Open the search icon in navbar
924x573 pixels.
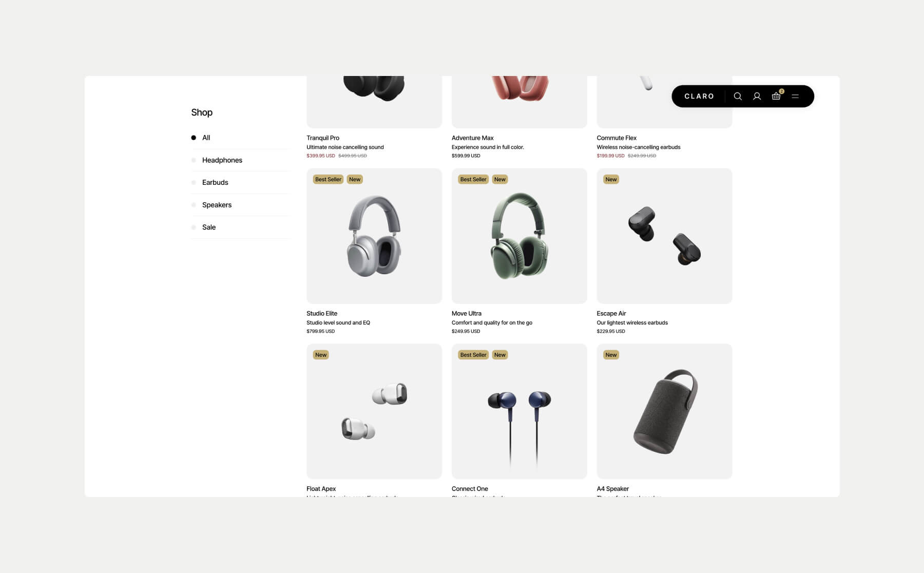[x=738, y=97]
